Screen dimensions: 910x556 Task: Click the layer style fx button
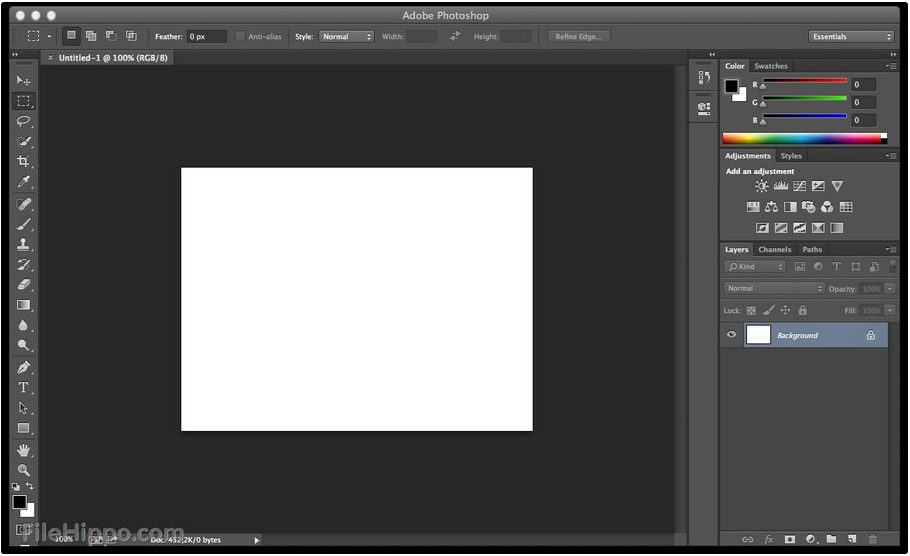(x=769, y=539)
